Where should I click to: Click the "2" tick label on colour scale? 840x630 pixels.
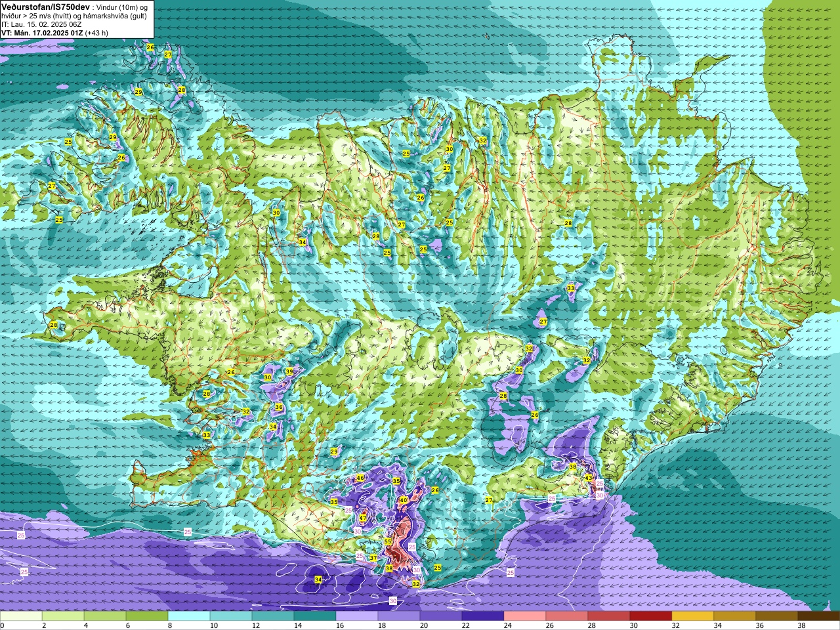pos(44,625)
